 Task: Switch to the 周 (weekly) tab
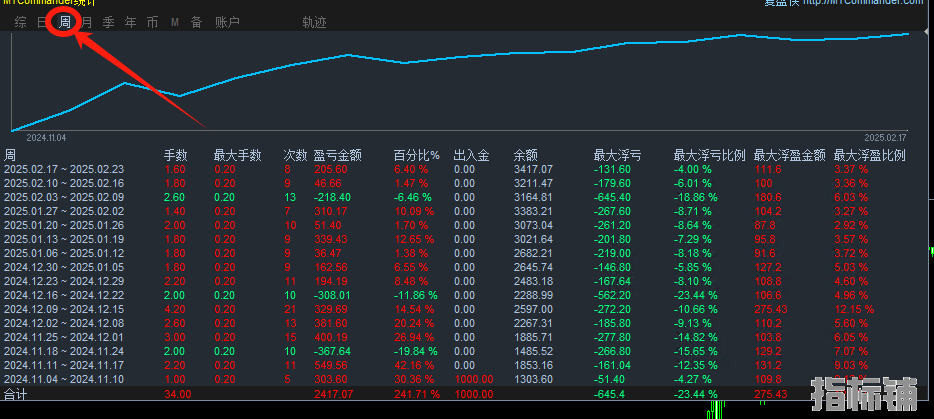(65, 22)
